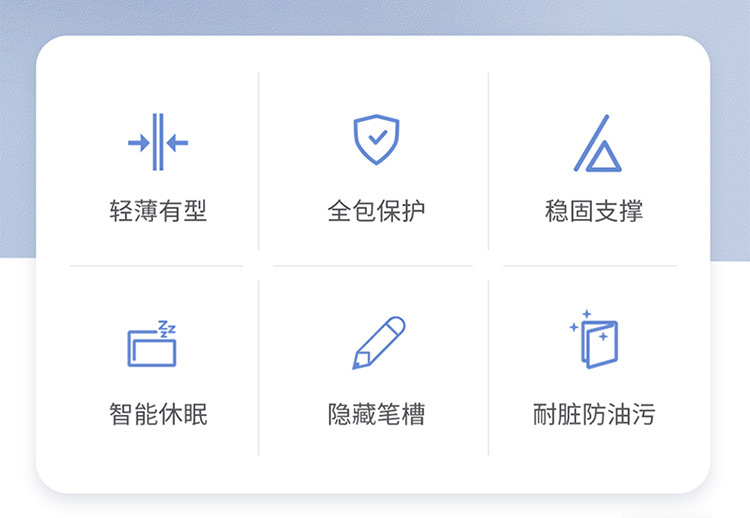750x518 pixels.
Task: Click the slim profile compress-arrows icon
Action: tap(158, 142)
